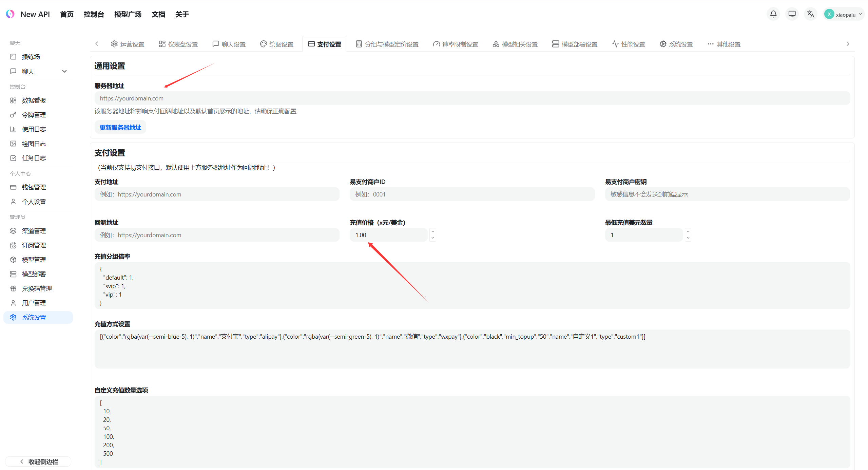Open 令牌管理 from the sidebar
The width and height of the screenshot is (868, 470).
coord(34,115)
